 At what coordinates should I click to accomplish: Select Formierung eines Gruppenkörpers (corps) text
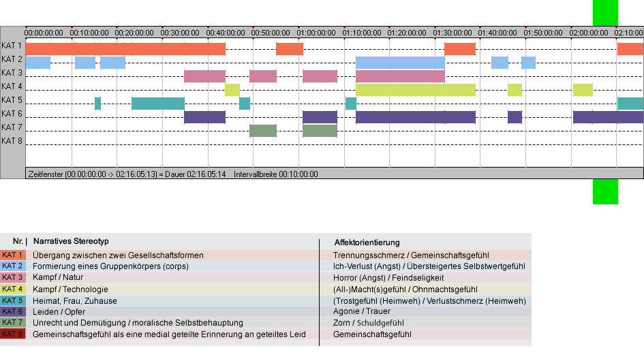click(111, 266)
